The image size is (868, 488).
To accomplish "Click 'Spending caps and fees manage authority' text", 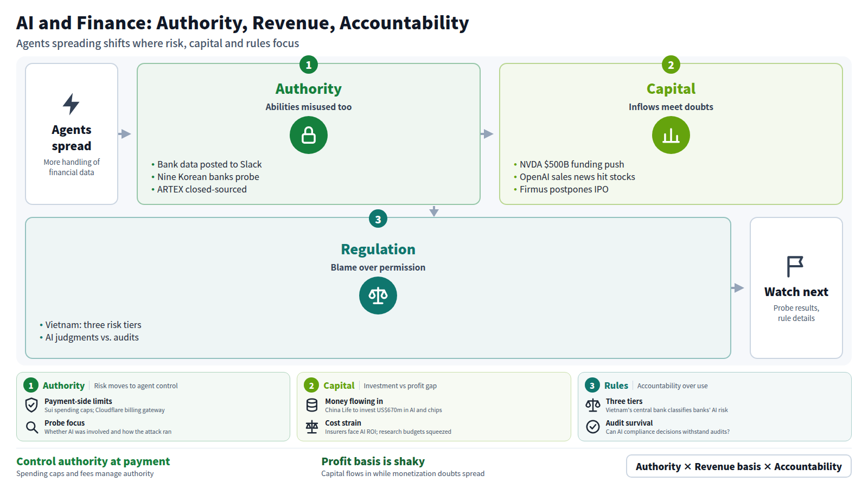I will coord(85,474).
